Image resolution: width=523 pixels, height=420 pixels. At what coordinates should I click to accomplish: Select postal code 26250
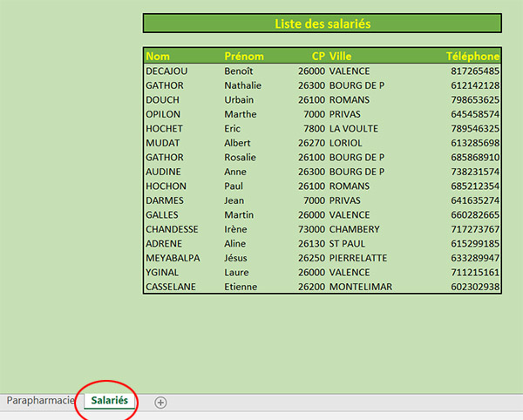pos(311,258)
